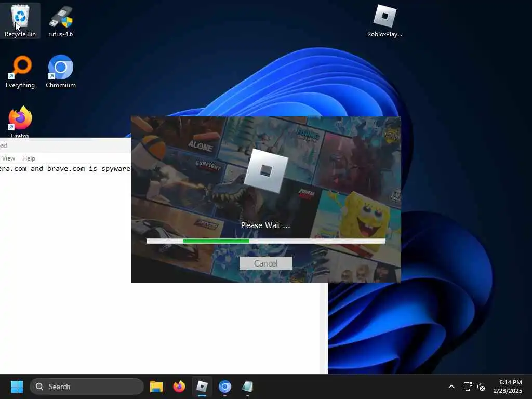Open the Recycle Bin desktop icon
The image size is (532, 399).
pyautogui.click(x=20, y=20)
